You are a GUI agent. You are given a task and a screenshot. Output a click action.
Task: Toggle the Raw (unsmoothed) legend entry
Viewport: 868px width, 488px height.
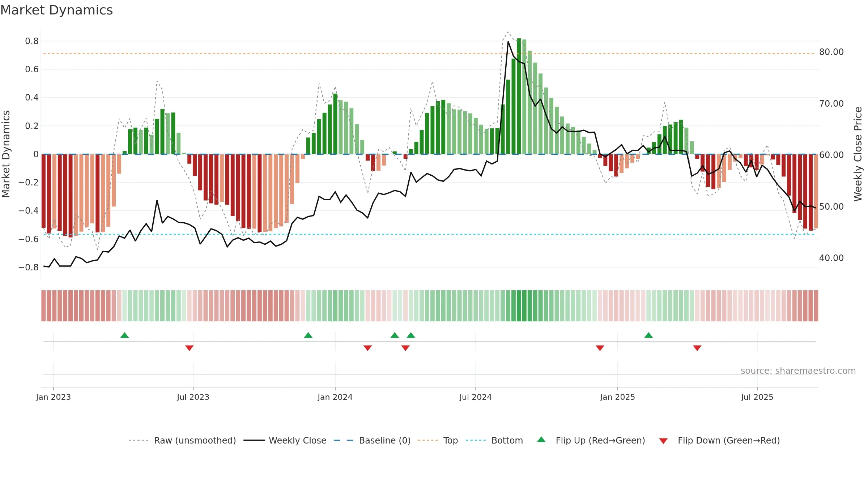click(182, 440)
